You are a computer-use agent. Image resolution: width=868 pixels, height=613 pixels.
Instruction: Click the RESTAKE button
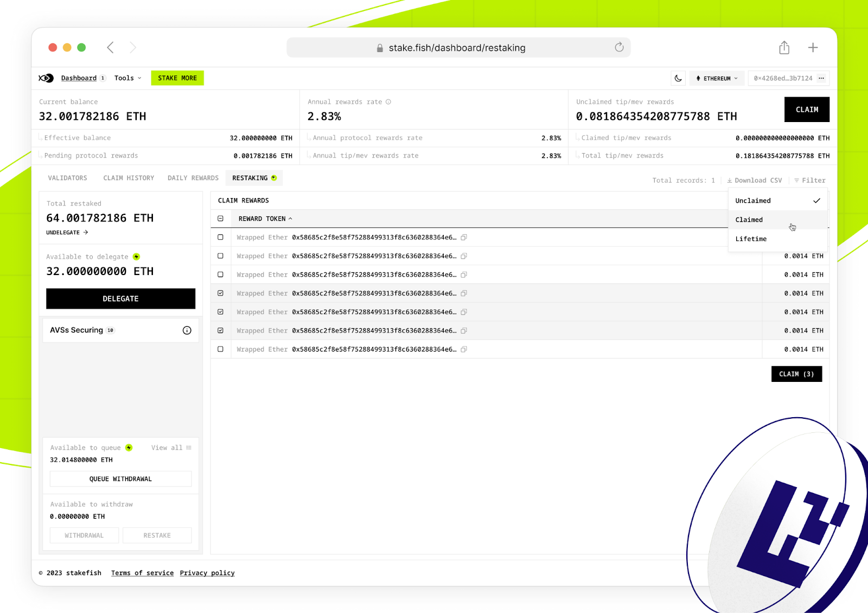tap(157, 535)
